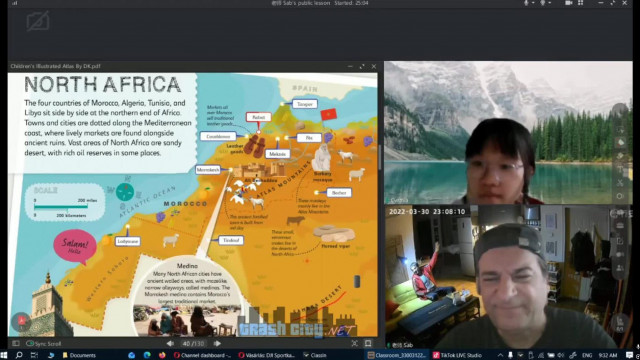
Task: Switch to the Vásárlás taskbar window
Action: point(267,355)
